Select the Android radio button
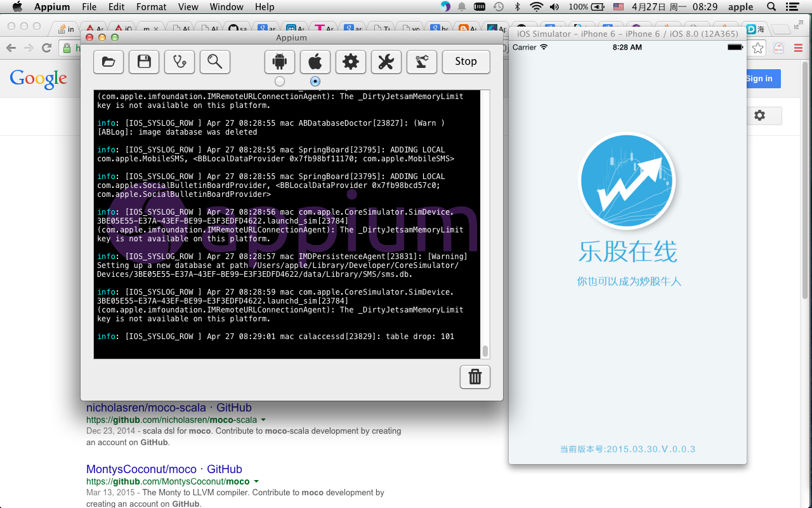This screenshot has width=812, height=508. pyautogui.click(x=280, y=81)
